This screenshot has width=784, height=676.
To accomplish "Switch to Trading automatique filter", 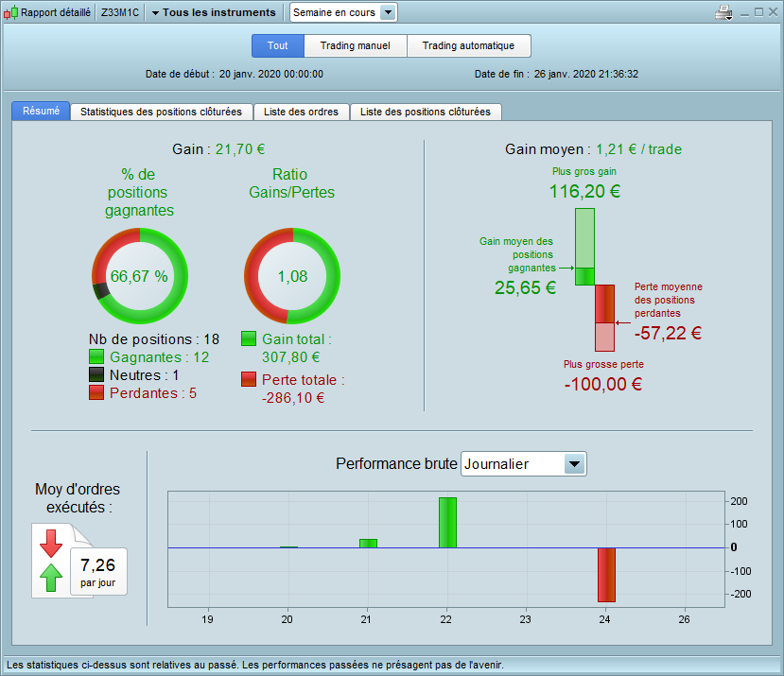I will point(468,46).
